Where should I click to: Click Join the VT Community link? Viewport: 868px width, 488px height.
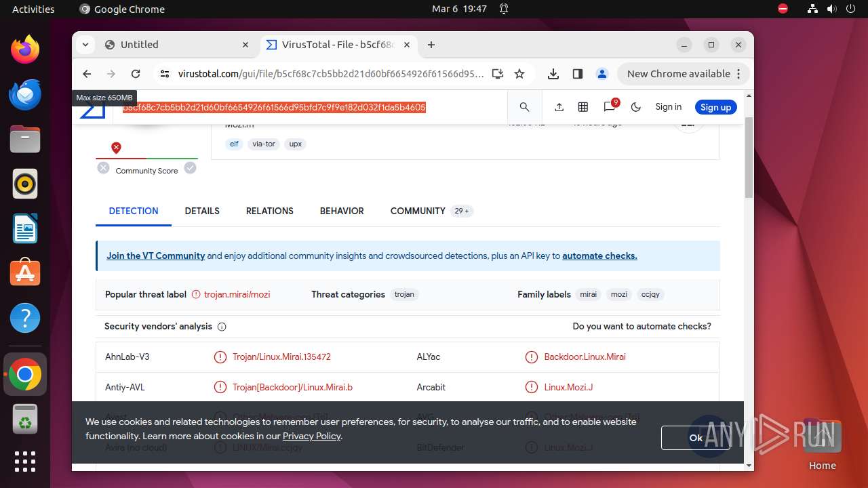click(156, 256)
